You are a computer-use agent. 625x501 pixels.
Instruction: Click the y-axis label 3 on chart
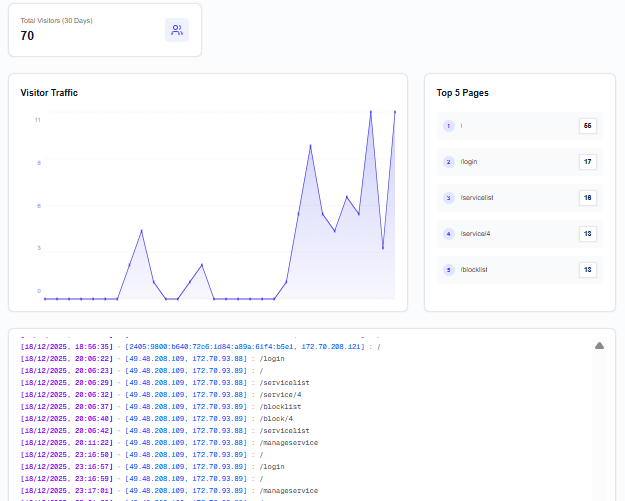point(39,248)
